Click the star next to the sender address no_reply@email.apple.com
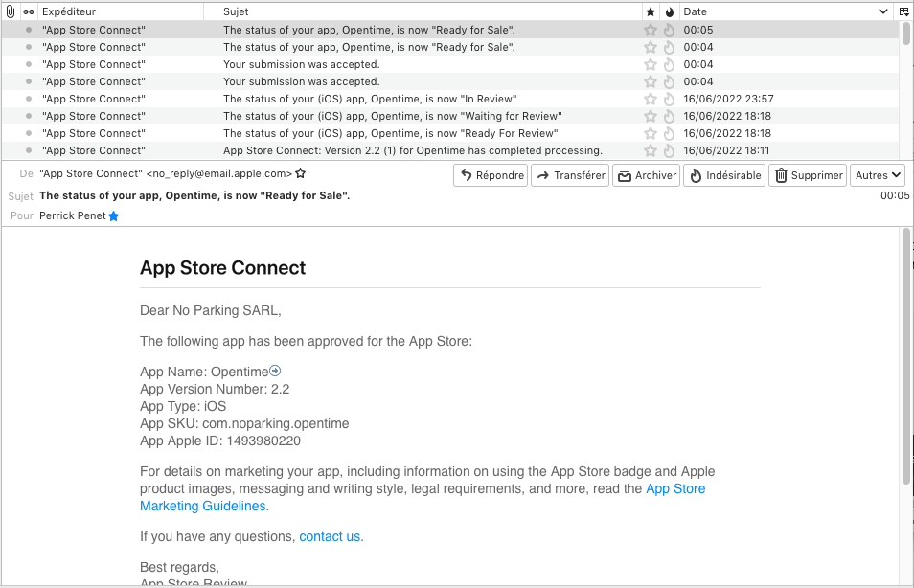 301,173
